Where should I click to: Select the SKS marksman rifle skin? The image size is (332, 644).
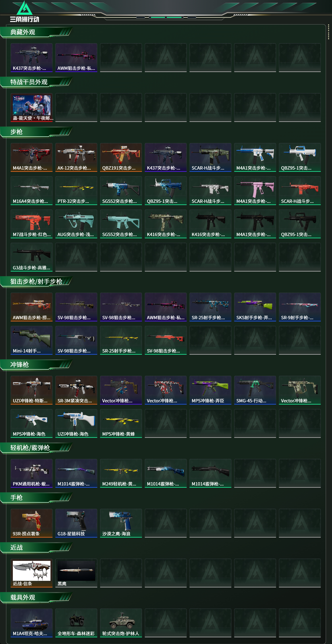coord(255,307)
